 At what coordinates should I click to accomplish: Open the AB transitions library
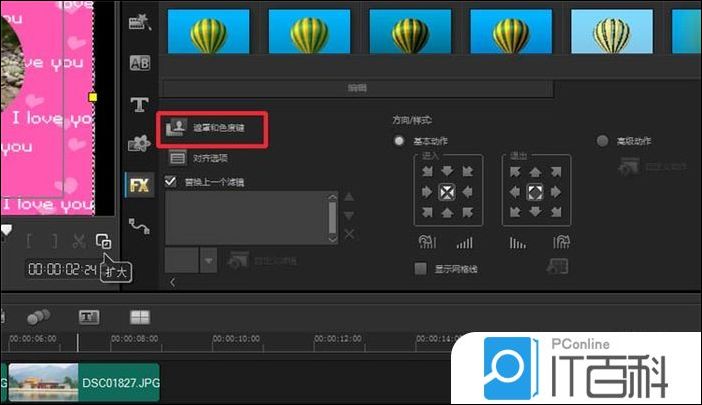tap(140, 63)
